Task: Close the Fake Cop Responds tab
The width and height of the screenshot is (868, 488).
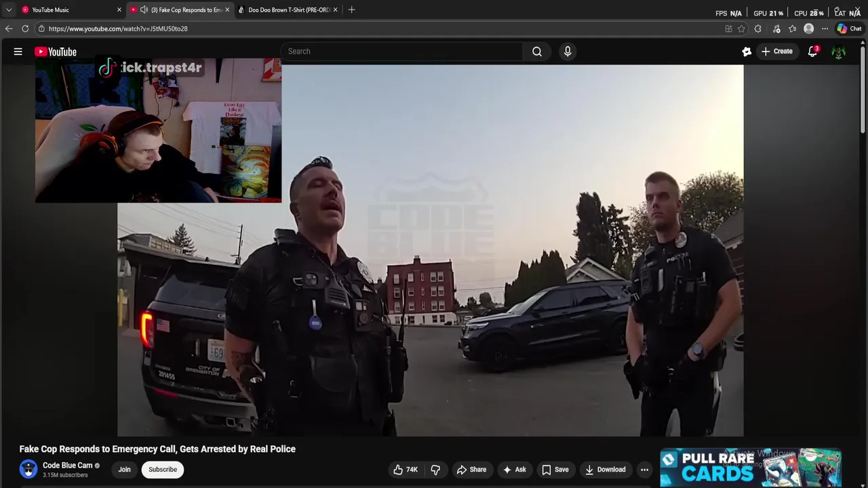Action: (227, 9)
